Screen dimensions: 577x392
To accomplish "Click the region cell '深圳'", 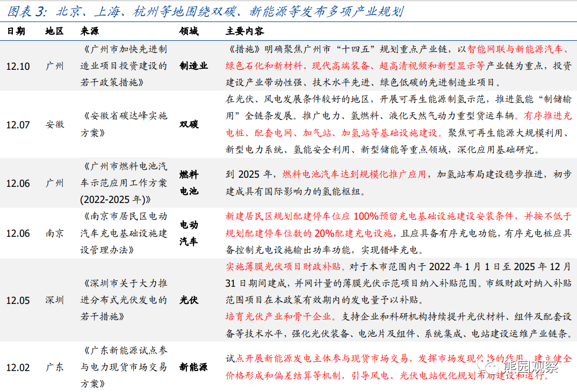I will coord(54,300).
